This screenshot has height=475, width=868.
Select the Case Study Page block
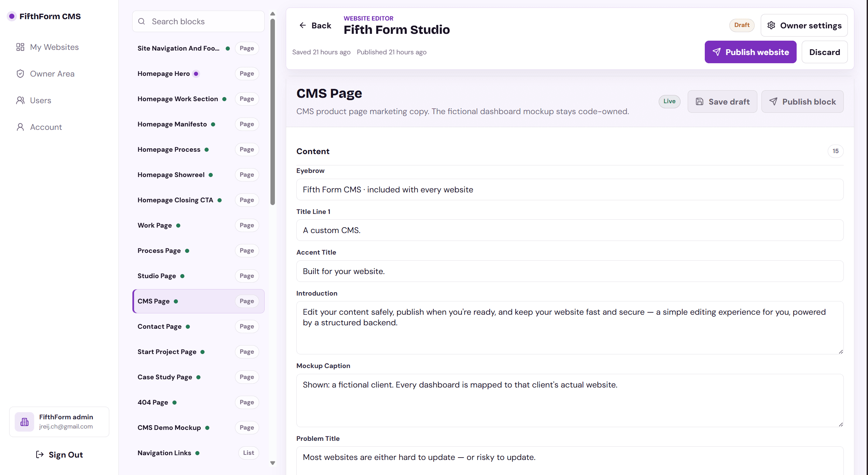tap(198, 377)
